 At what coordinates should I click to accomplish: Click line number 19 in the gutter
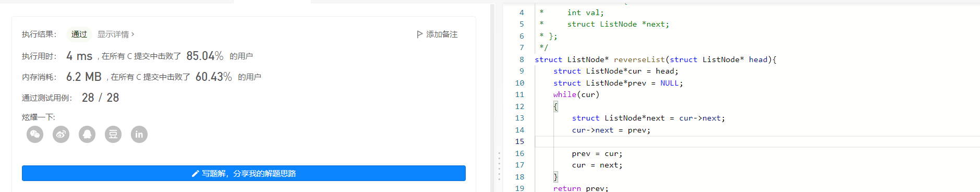click(x=519, y=188)
